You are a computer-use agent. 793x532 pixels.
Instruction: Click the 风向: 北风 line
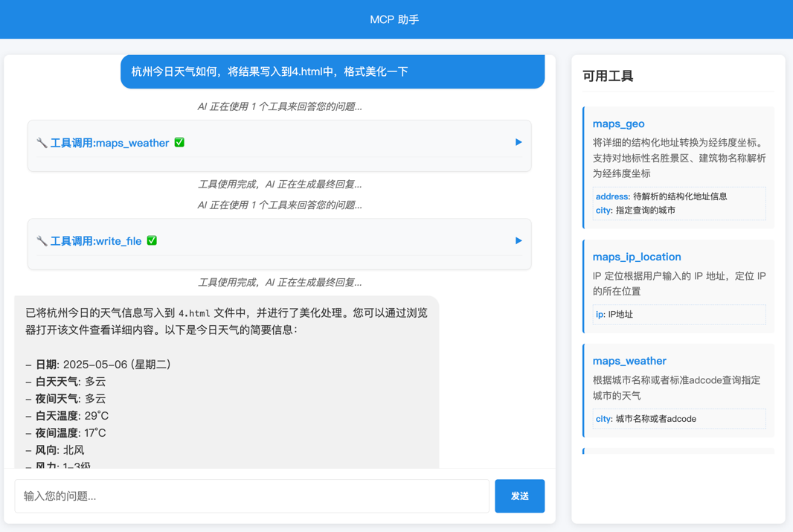[x=55, y=451]
